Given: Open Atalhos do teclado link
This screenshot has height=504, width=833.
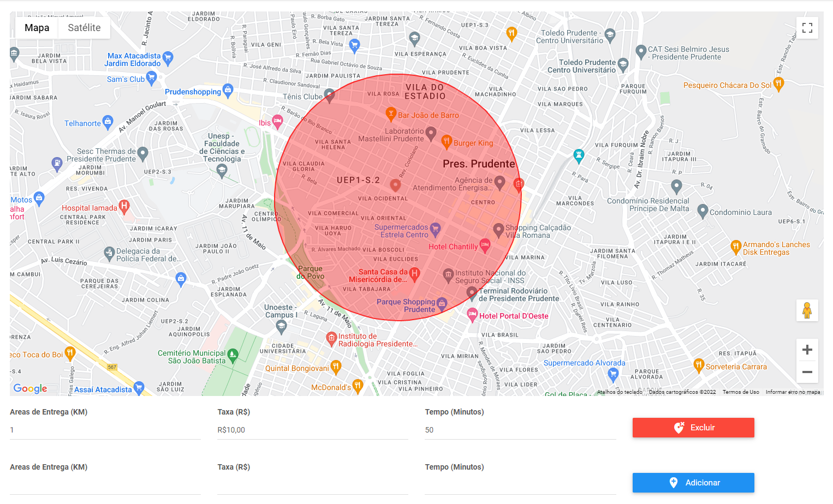Looking at the screenshot, I should coord(620,392).
